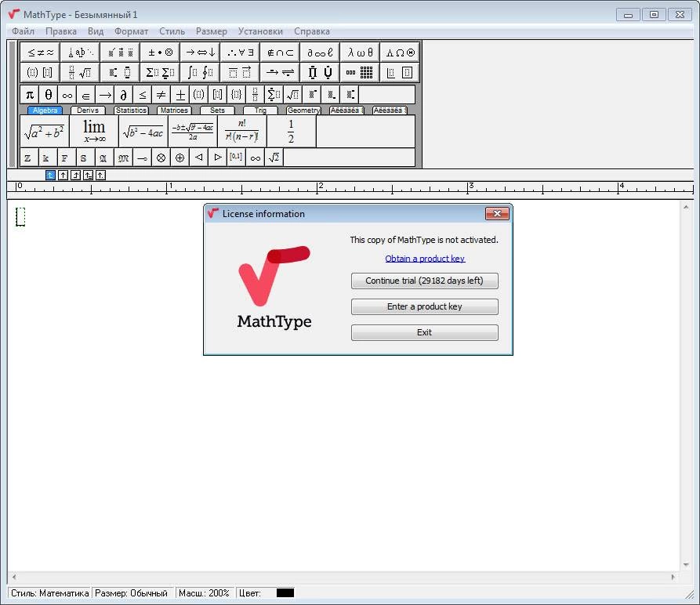Insert the right arrow symbol
This screenshot has width=700, height=605.
coord(105,95)
